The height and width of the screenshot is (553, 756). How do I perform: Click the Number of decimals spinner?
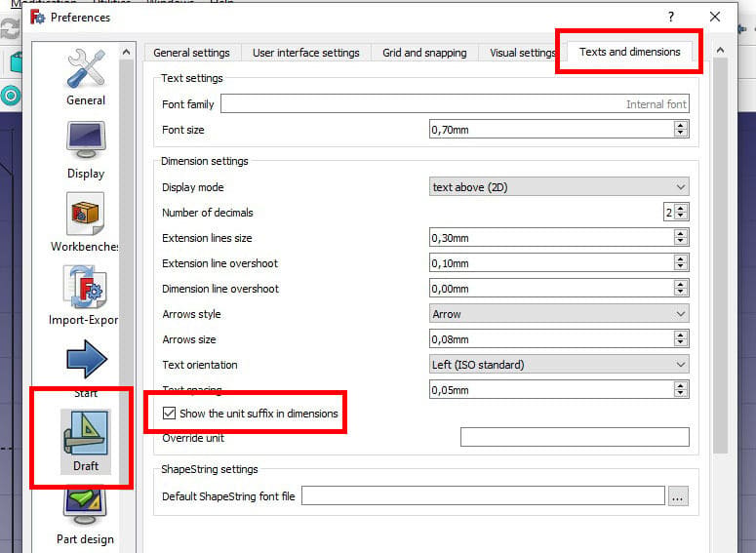click(x=676, y=213)
